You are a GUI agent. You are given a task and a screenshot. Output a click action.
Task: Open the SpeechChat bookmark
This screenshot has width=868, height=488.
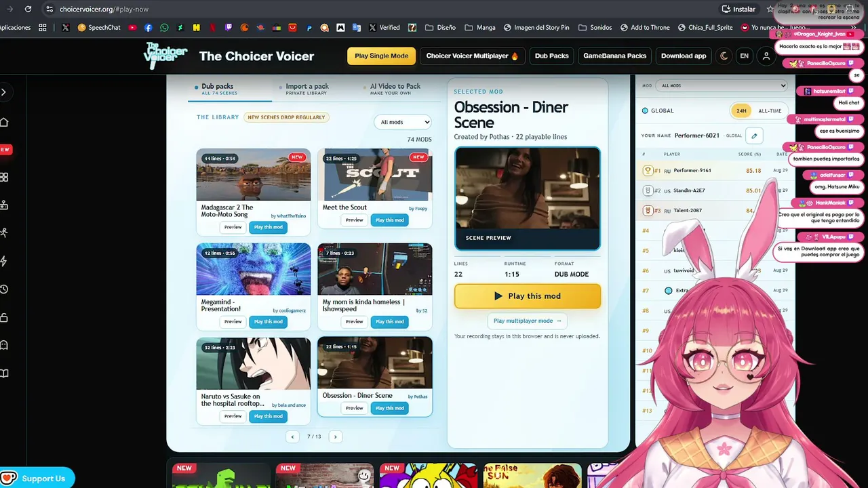(99, 28)
